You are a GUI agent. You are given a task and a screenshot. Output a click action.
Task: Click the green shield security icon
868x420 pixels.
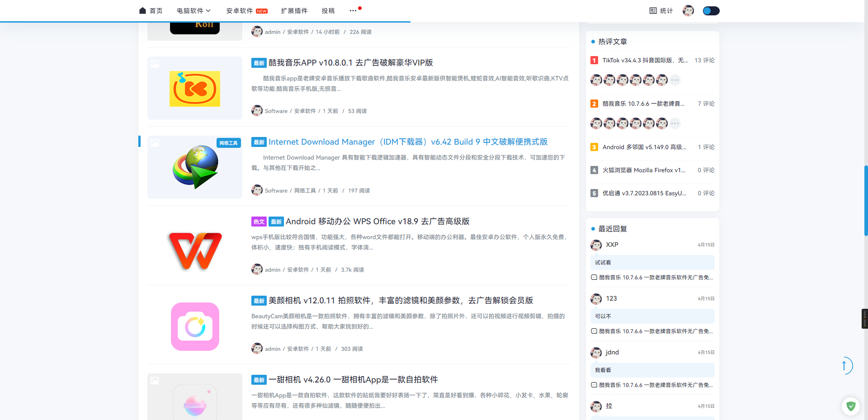[851, 406]
